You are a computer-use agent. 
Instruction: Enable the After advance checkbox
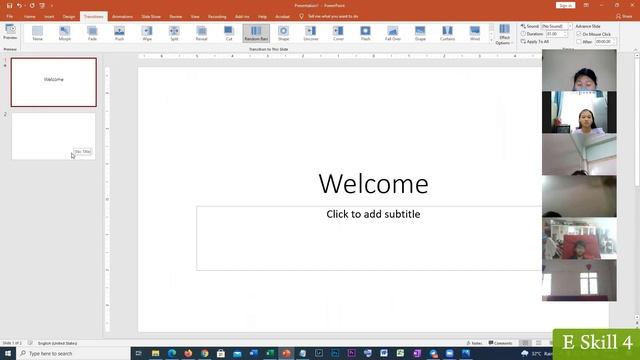coord(579,42)
